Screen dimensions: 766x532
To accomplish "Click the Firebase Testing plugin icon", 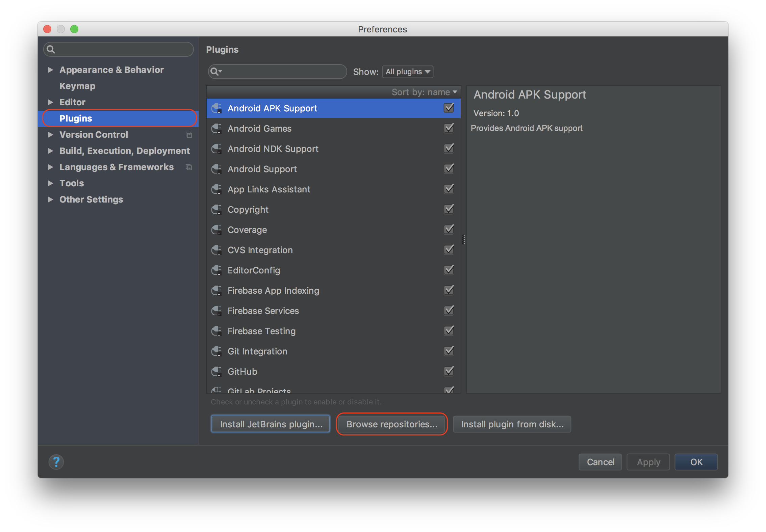I will click(216, 331).
